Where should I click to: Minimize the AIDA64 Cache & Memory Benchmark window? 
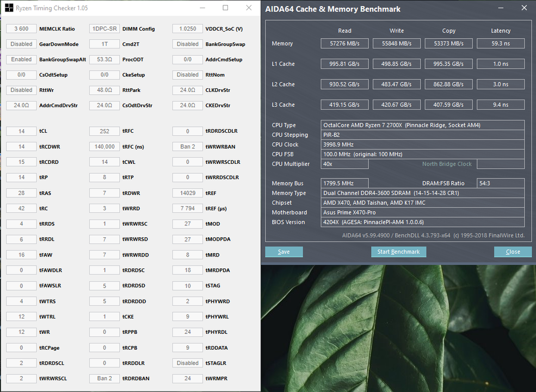coord(501,8)
